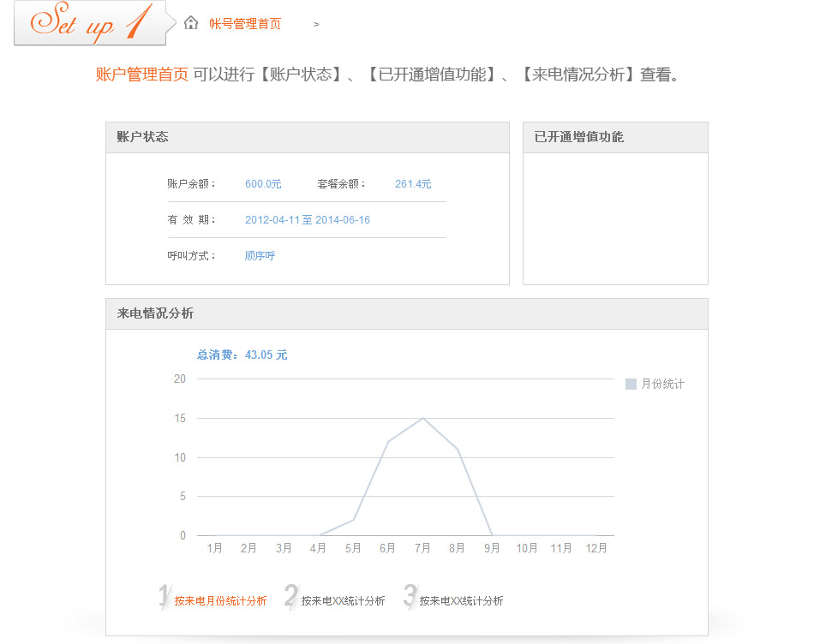Switch to the second 按来电XX统计分析 tab
Viewport: 814px width, 644px height.
343,601
